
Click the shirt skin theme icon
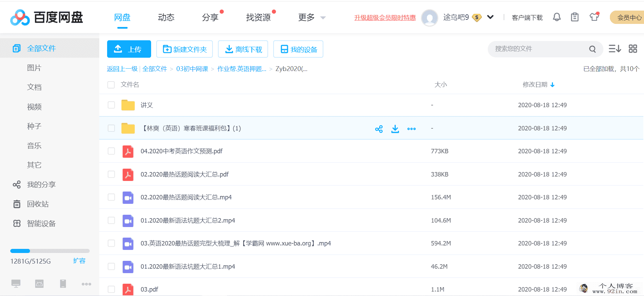tap(594, 17)
